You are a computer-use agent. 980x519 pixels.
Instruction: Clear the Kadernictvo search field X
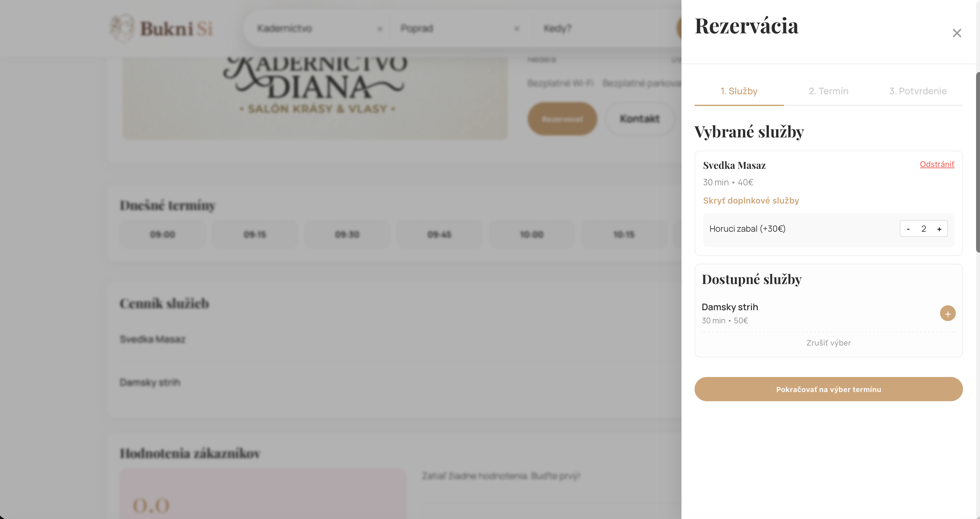[380, 29]
